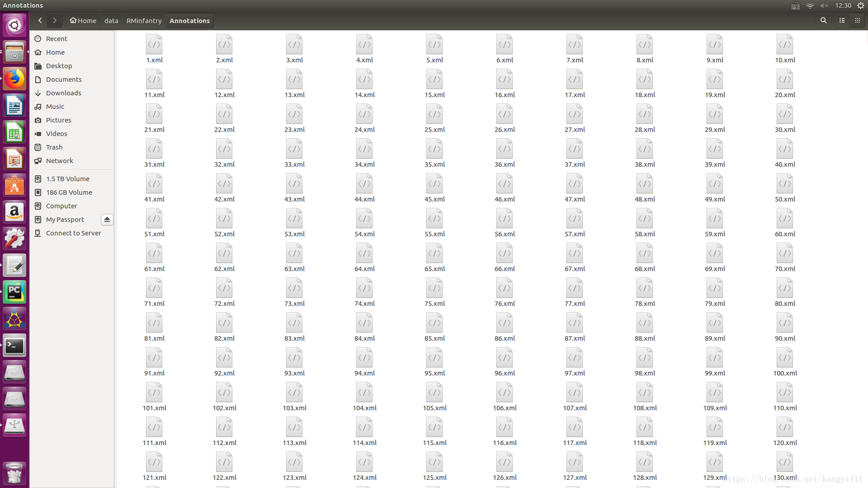Screen dimensions: 868x488
Task: Open the text editor in the dock
Action: point(14,266)
